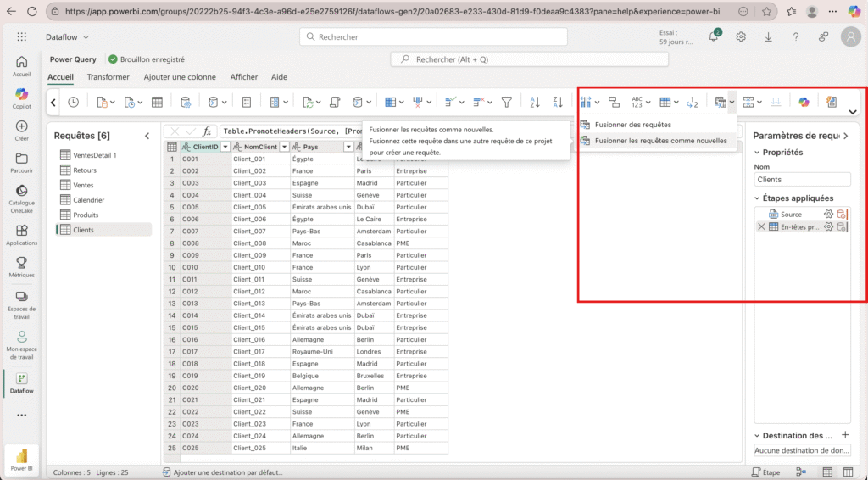The width and height of the screenshot is (868, 480).
Task: Click the gear icon on Source step
Action: click(x=828, y=215)
